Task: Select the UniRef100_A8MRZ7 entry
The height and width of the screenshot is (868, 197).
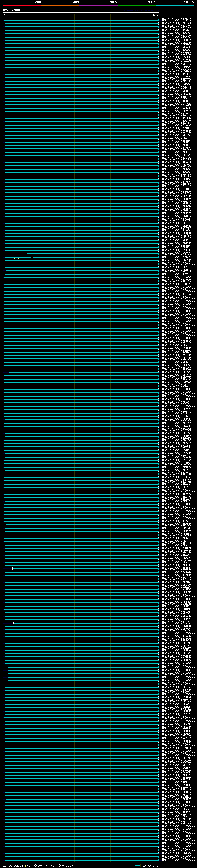Action: point(176,67)
